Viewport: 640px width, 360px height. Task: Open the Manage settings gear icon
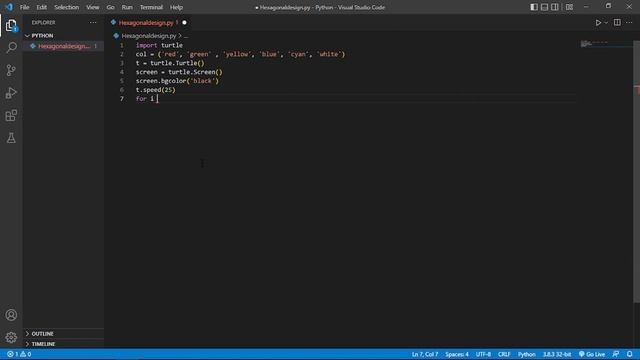click(x=11, y=337)
